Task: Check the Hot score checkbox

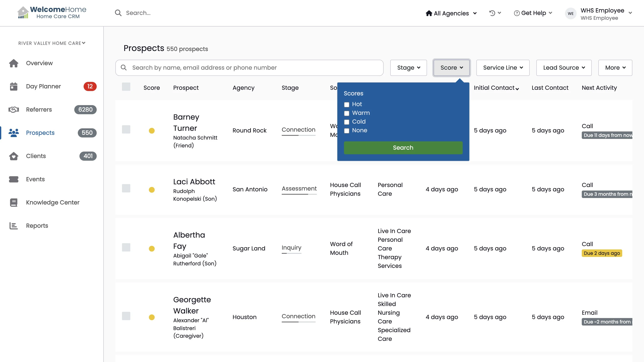Action: point(346,105)
